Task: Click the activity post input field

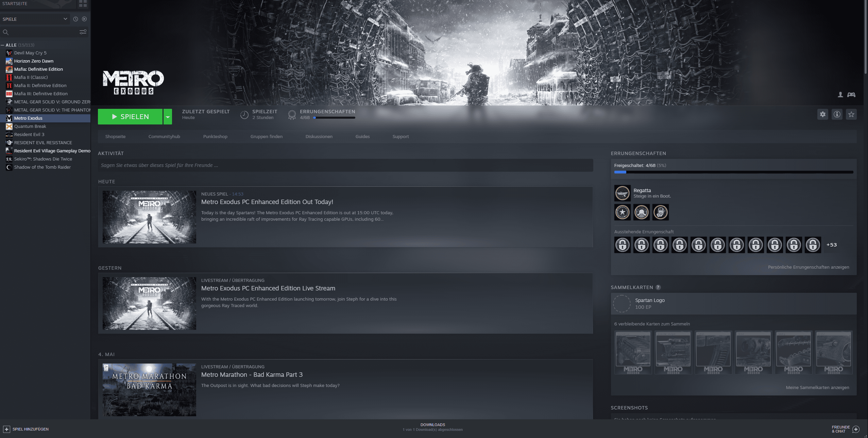Action: click(x=345, y=165)
